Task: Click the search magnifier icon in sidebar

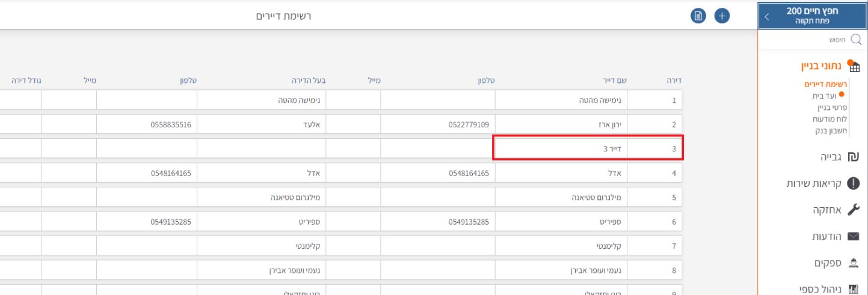Action: pyautogui.click(x=855, y=40)
